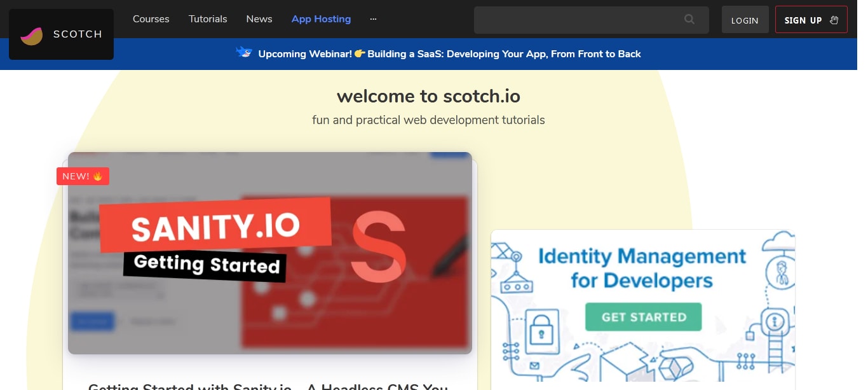Click the 'fun and practical web development tutorials' subtitle
The height and width of the screenshot is (390, 868).
(428, 120)
